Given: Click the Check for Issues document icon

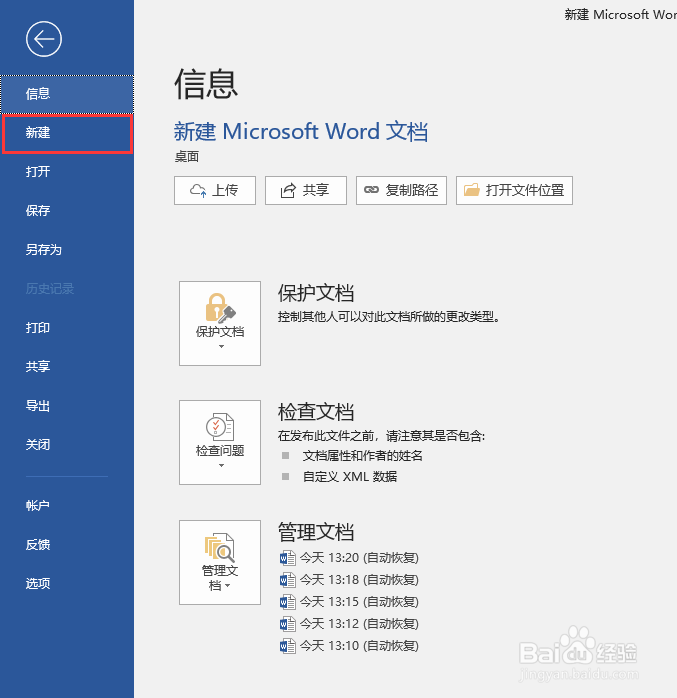Looking at the screenshot, I should pyautogui.click(x=220, y=426).
